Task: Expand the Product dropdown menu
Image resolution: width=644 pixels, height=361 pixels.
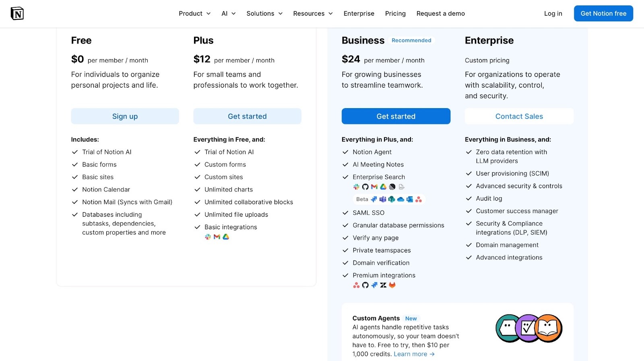Action: coord(195,14)
